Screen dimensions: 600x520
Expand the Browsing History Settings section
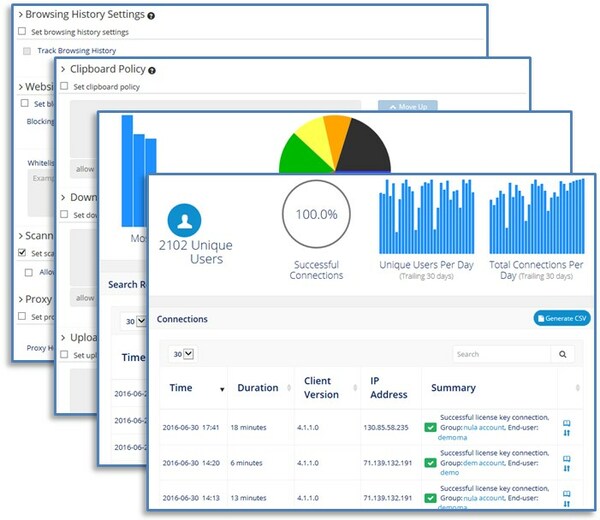pyautogui.click(x=20, y=15)
